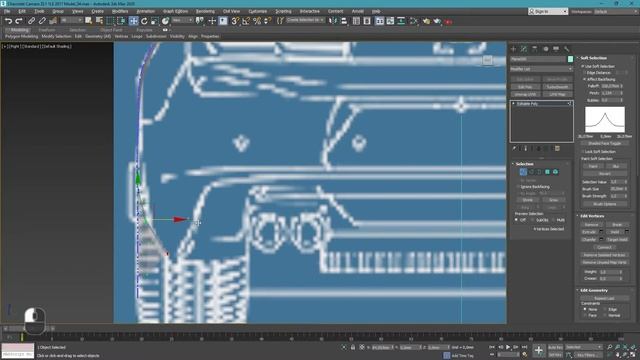Click the Redo arrow icon
This screenshot has width=640, height=360.
(19, 21)
